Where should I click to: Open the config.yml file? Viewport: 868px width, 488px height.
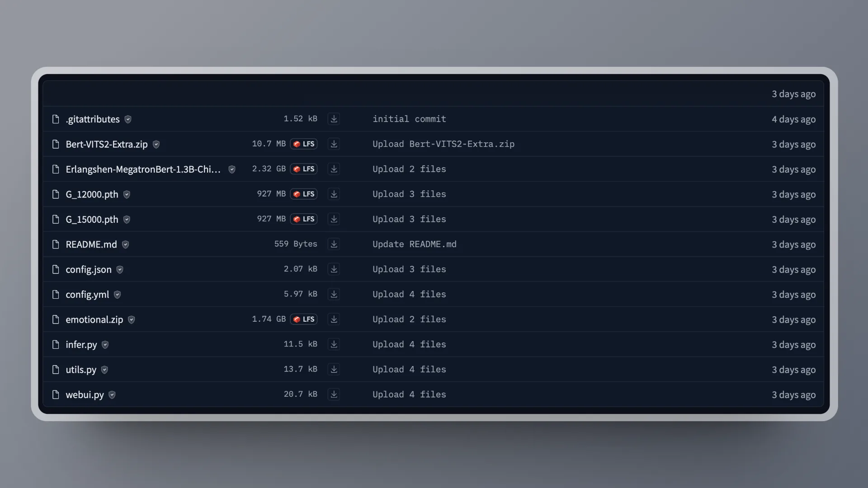[x=87, y=295]
